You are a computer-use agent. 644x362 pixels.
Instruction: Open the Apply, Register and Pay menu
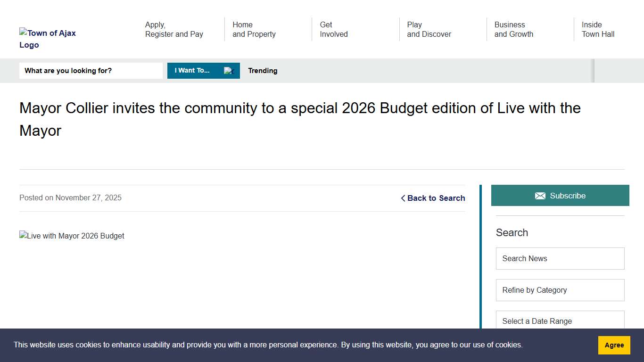(x=174, y=29)
